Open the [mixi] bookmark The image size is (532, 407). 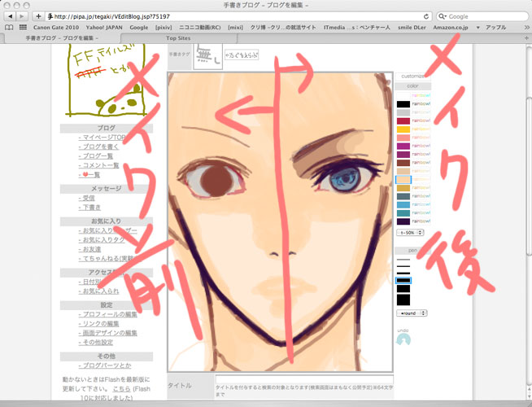235,27
